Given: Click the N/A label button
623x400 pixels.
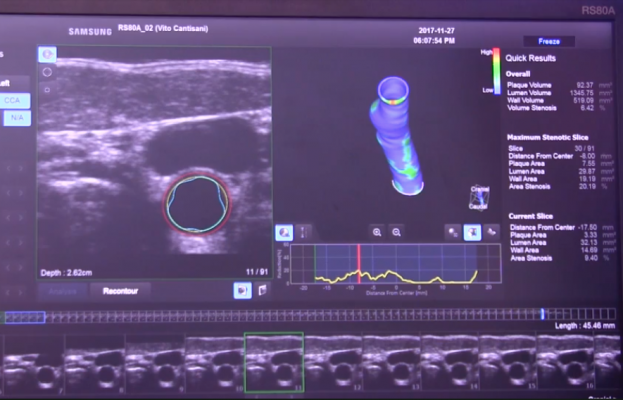Looking at the screenshot, I should point(17,118).
